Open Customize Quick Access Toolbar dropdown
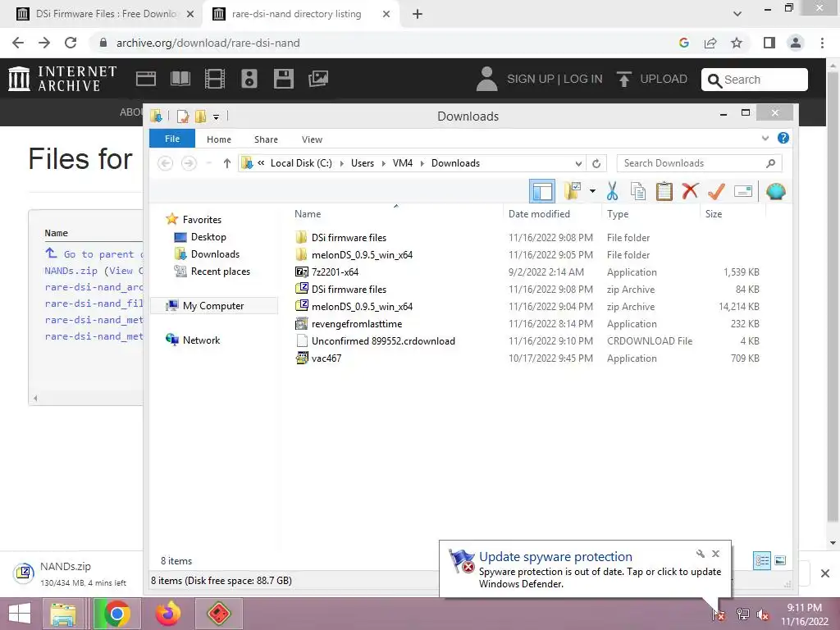Viewport: 840px width, 630px height. (216, 116)
